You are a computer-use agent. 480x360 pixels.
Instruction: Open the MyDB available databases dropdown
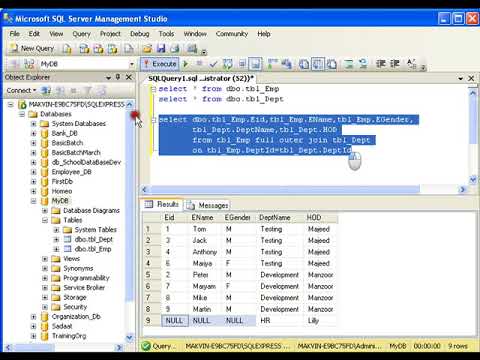pyautogui.click(x=132, y=64)
